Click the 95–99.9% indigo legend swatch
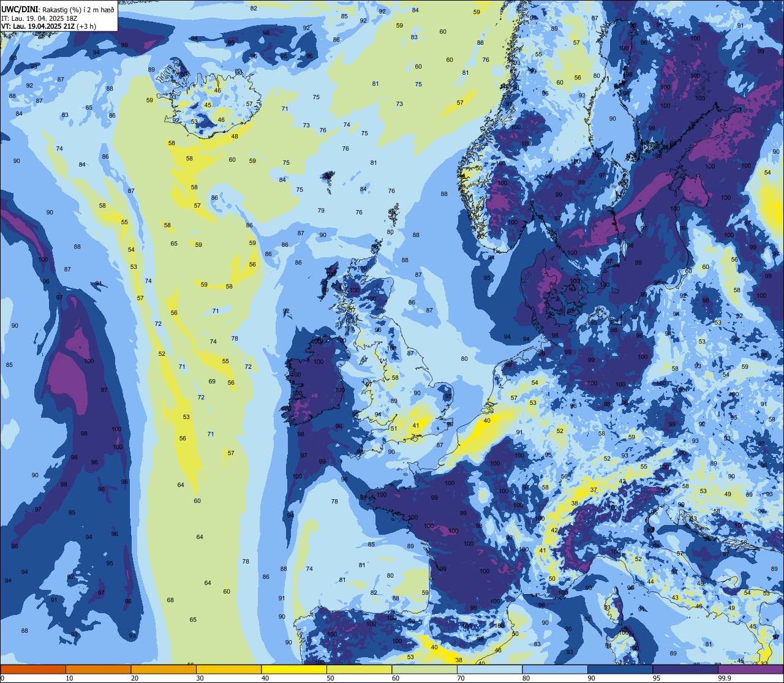This screenshot has width=784, height=683. tap(685, 669)
